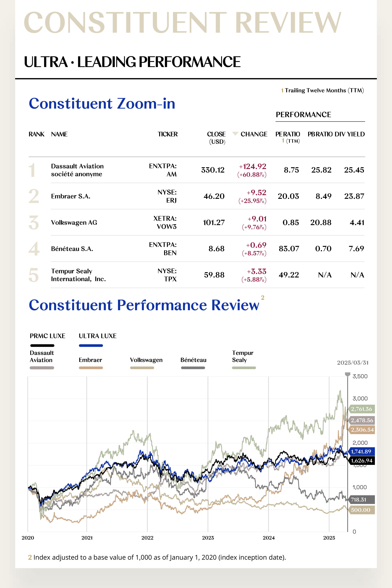Toggle the PRMC LUXE black legend line
392x588 pixels.
click(x=42, y=345)
